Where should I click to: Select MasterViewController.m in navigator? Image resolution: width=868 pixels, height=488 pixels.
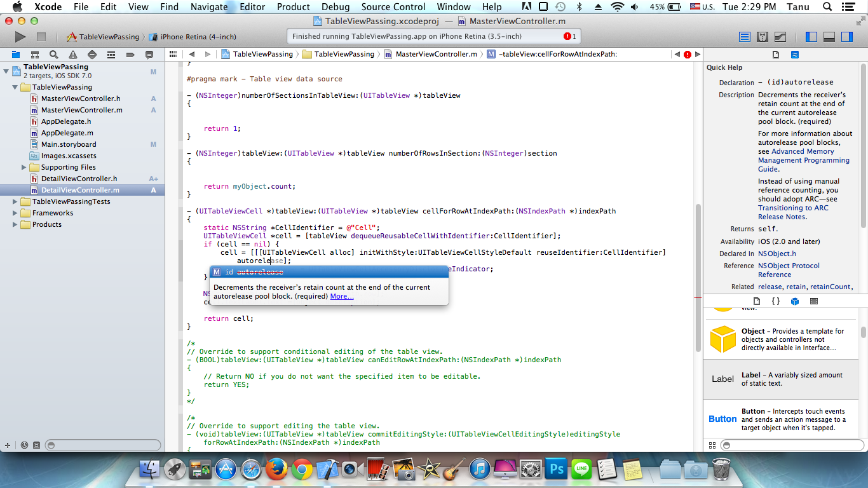(82, 110)
